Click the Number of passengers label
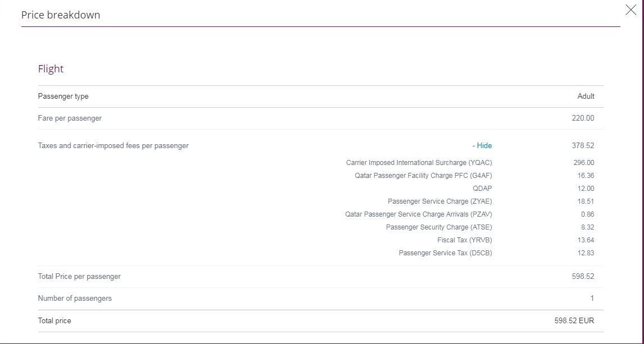 tap(75, 298)
